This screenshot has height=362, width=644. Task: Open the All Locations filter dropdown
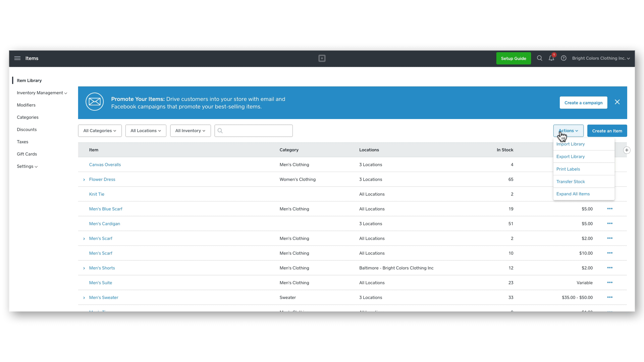pyautogui.click(x=146, y=131)
